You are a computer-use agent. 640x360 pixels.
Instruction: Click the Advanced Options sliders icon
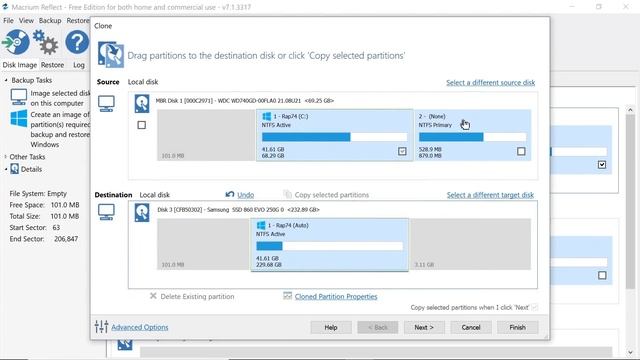[101, 327]
